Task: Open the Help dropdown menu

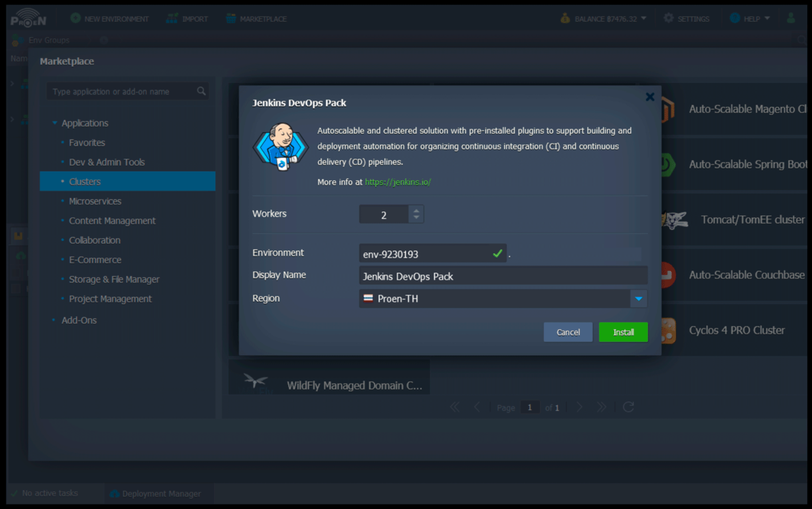Action: [750, 19]
